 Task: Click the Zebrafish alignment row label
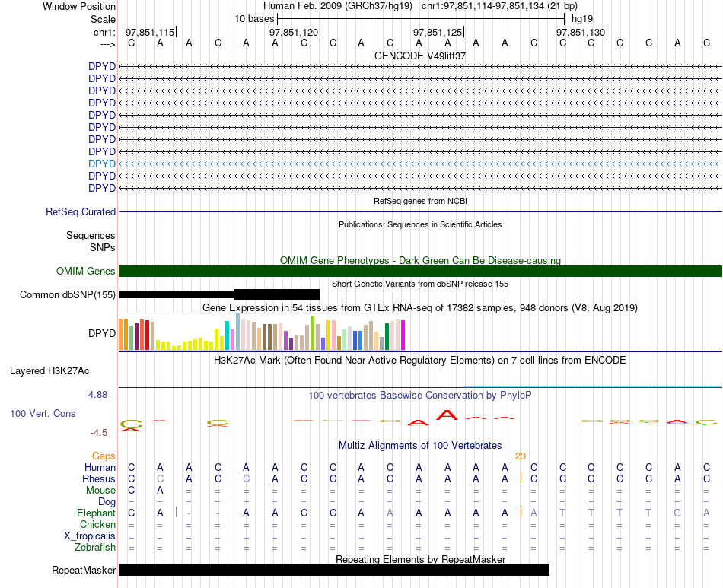click(x=95, y=548)
